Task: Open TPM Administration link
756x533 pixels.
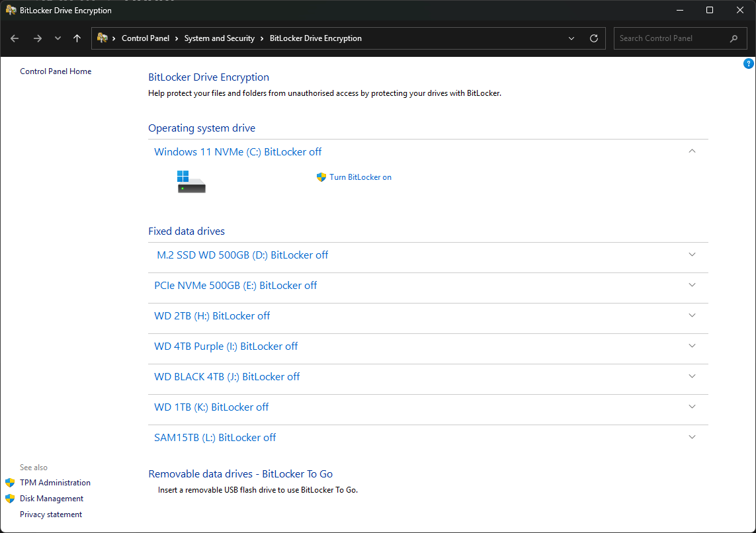Action: [55, 483]
